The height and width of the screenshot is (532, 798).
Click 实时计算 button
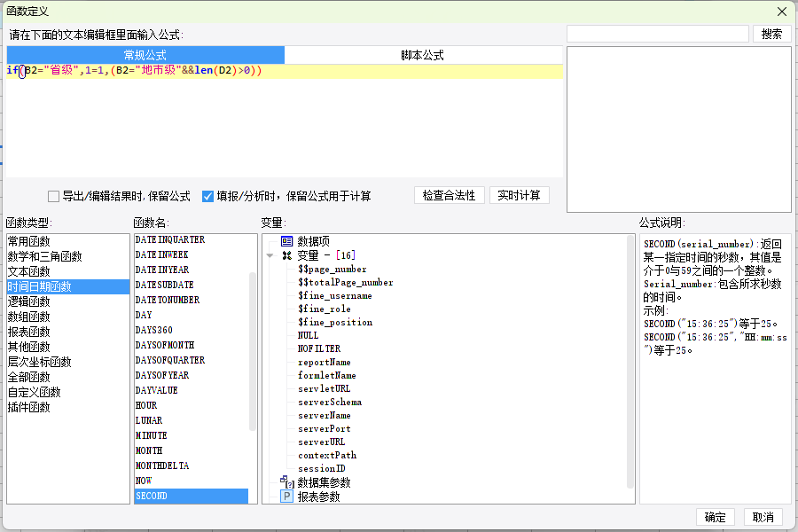519,195
